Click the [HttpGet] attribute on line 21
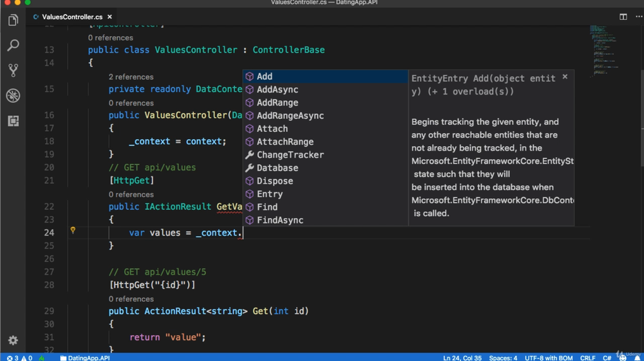 (x=131, y=180)
